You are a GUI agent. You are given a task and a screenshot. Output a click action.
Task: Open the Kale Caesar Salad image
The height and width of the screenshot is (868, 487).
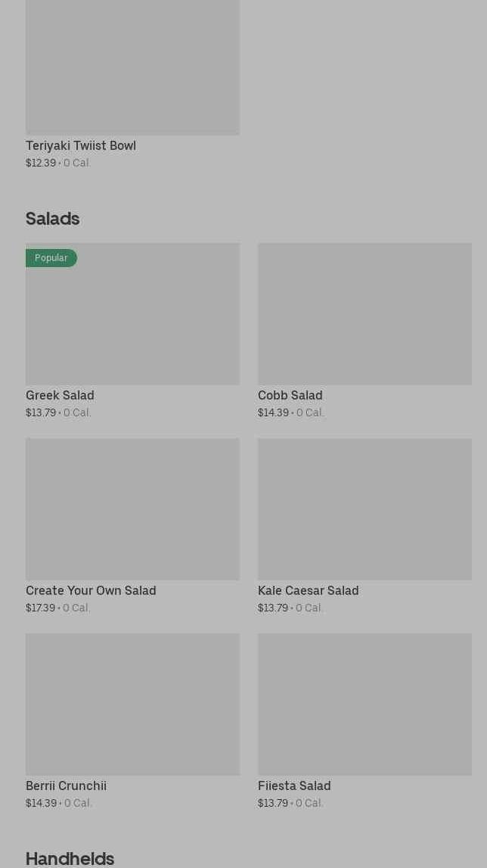[364, 509]
